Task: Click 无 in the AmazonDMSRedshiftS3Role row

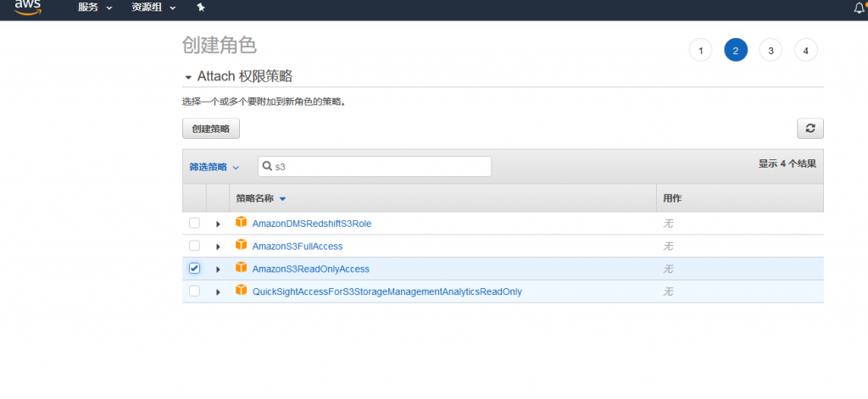Action: [668, 224]
